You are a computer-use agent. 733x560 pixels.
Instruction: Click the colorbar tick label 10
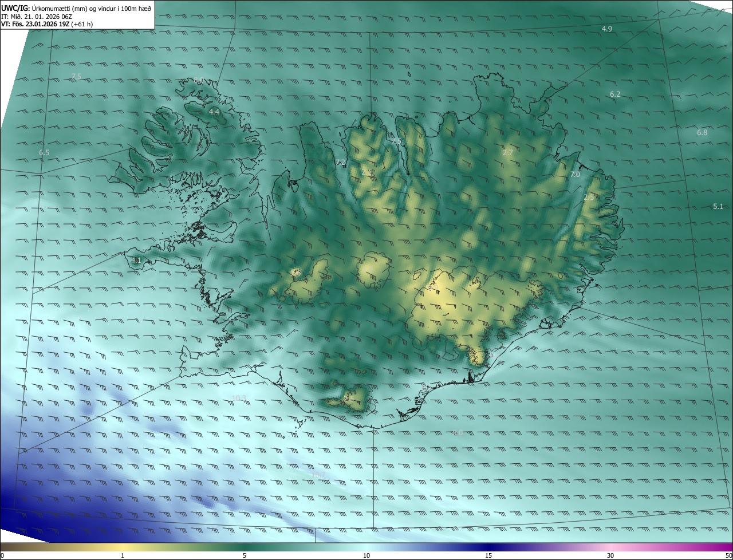click(366, 555)
